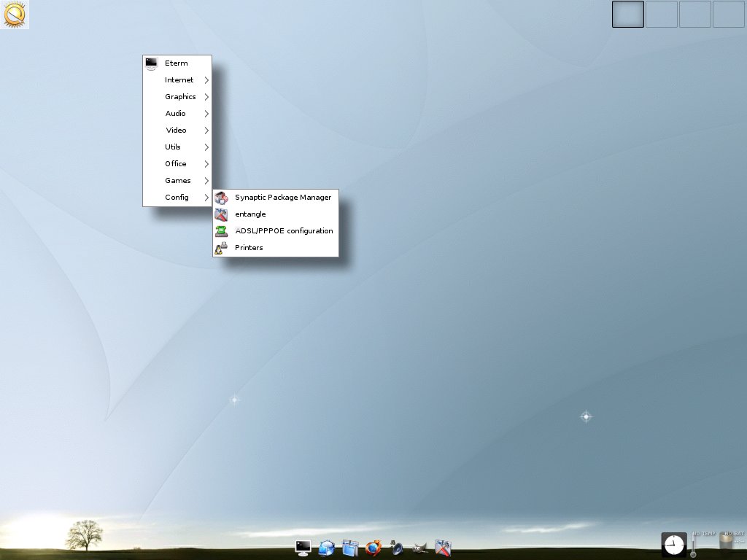
Task: Open the entangle menu editor
Action: click(x=275, y=214)
